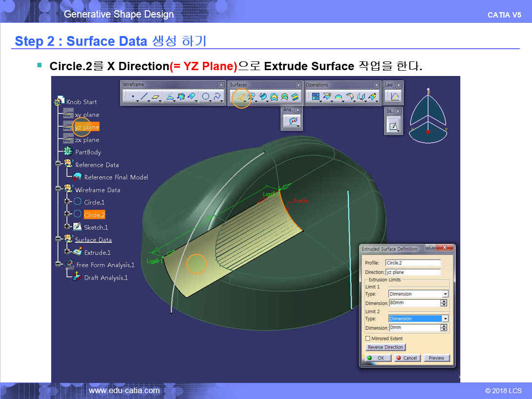This screenshot has width=532, height=399.
Task: Click the Join icon in Operations toolbar
Action: [315, 97]
